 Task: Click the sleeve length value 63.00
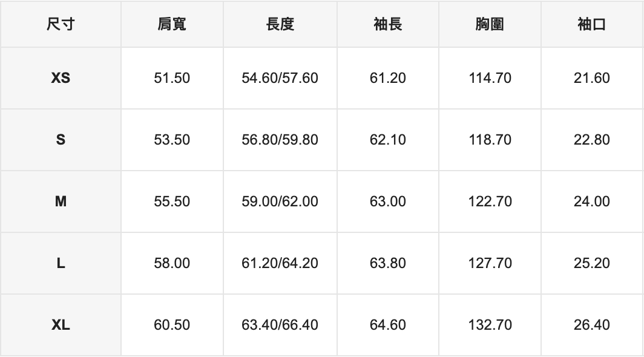click(388, 201)
